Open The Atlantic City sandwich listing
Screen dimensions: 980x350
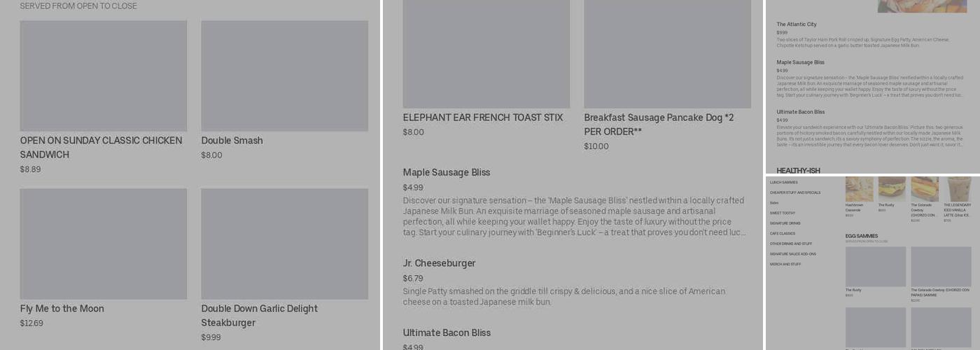[x=796, y=24]
